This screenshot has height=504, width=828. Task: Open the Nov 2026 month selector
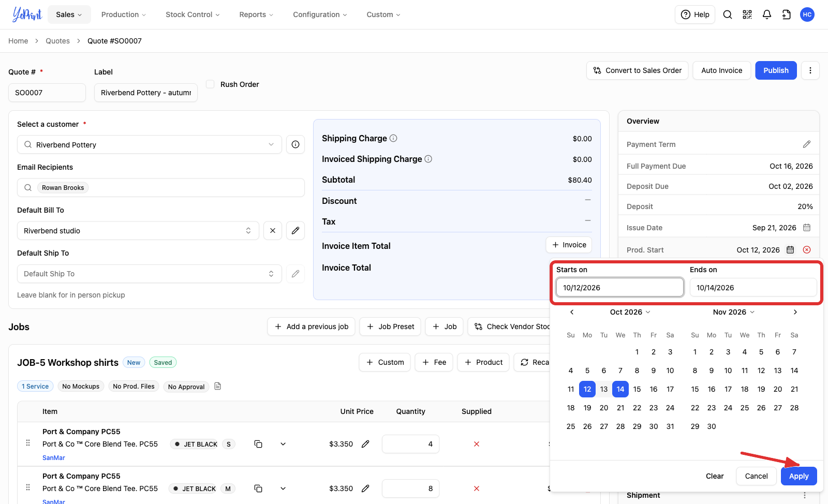734,312
